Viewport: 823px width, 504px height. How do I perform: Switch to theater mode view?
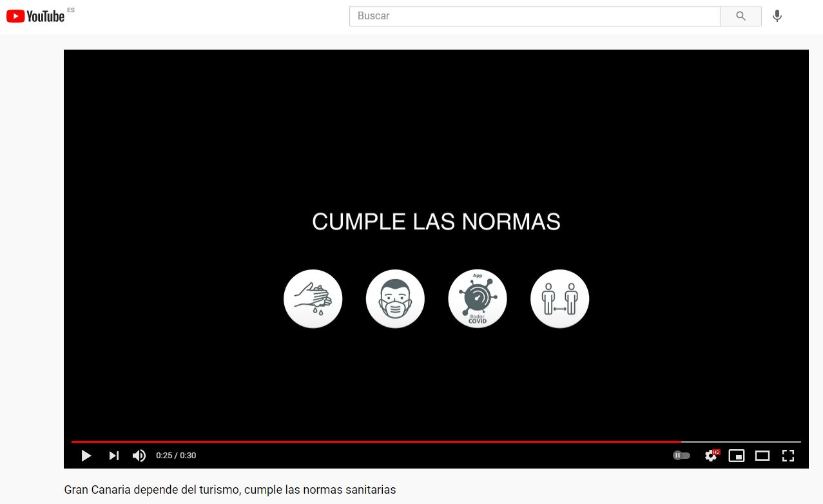click(762, 456)
